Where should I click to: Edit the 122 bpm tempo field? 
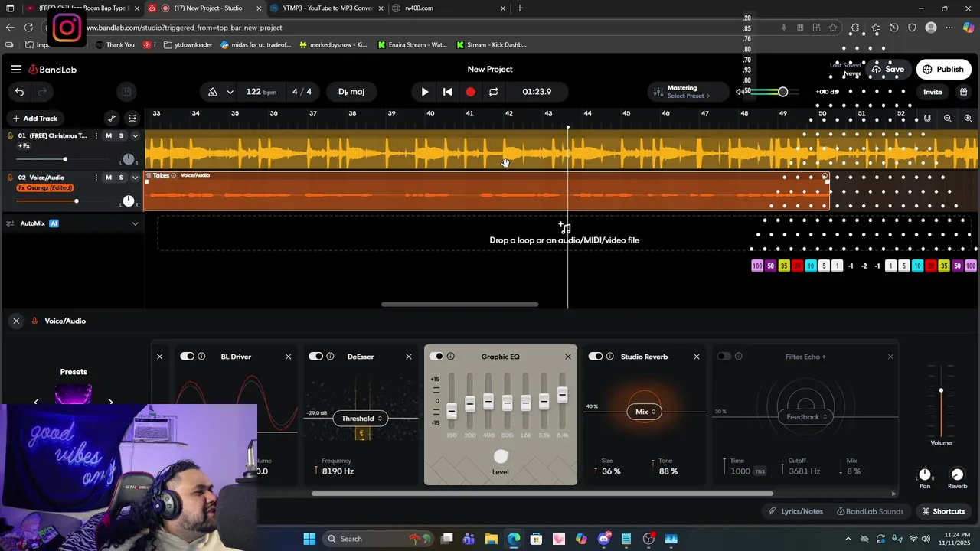261,92
